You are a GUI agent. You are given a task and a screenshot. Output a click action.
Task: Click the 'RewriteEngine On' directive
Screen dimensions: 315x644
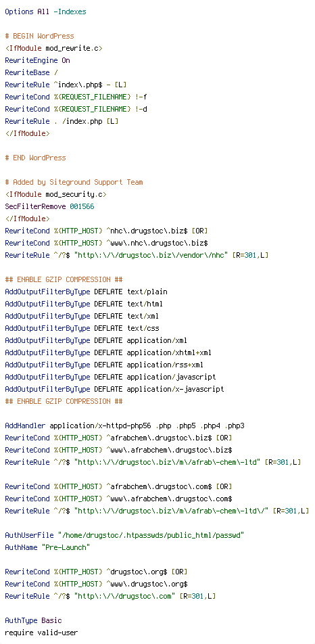[x=37, y=60]
